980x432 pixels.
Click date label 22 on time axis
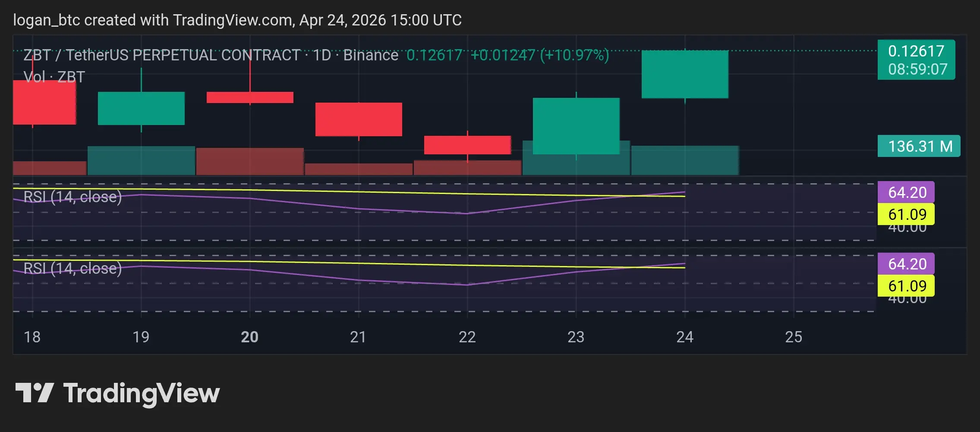pyautogui.click(x=467, y=337)
